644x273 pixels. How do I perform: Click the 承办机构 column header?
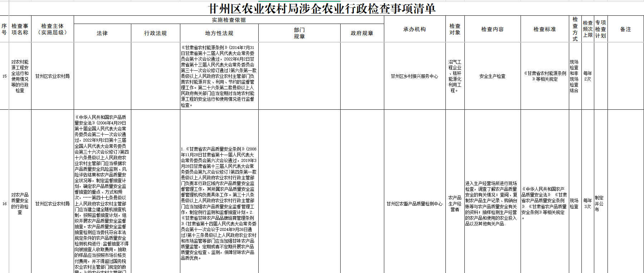tap(414, 29)
